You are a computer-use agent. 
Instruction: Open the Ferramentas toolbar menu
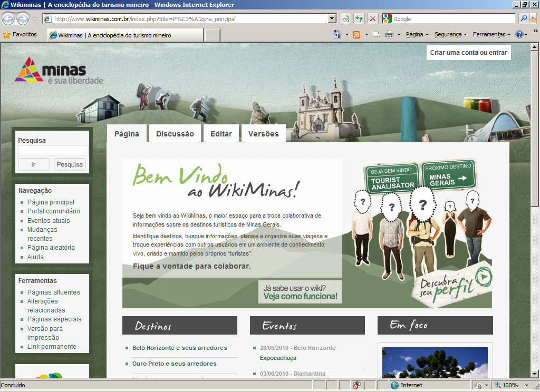[492, 34]
